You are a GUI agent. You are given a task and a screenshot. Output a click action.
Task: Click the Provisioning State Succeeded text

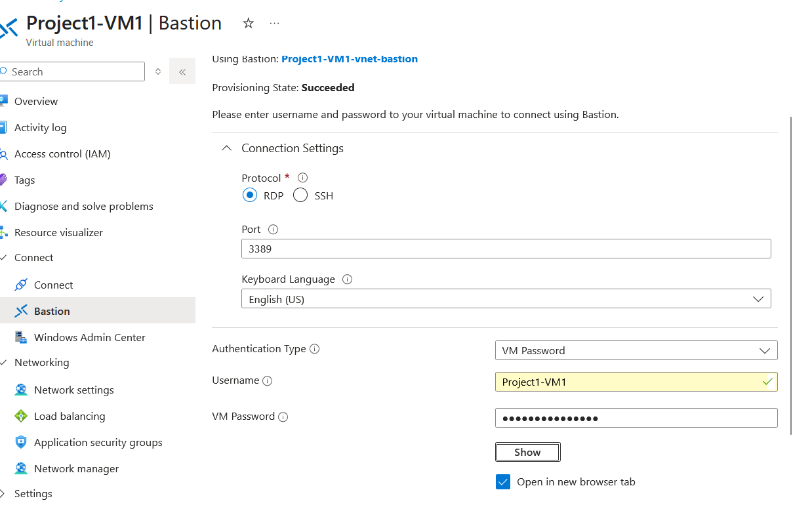tap(283, 87)
